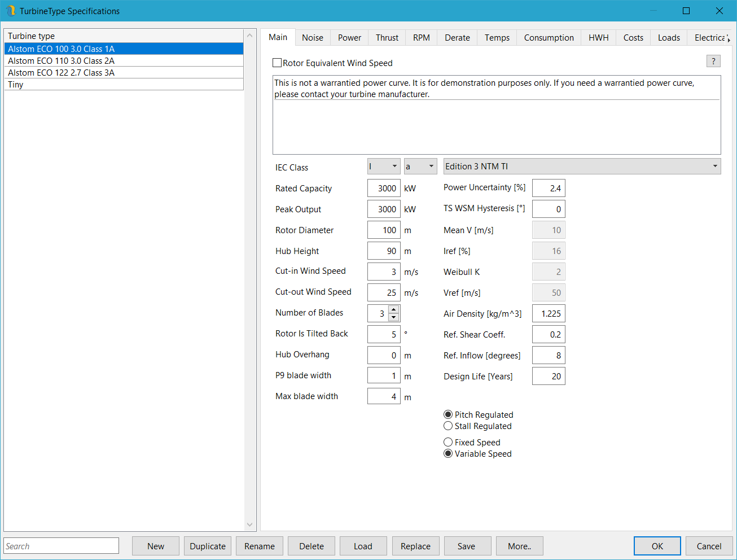This screenshot has width=737, height=560.
Task: Select Stall Regulated option
Action: 448,426
